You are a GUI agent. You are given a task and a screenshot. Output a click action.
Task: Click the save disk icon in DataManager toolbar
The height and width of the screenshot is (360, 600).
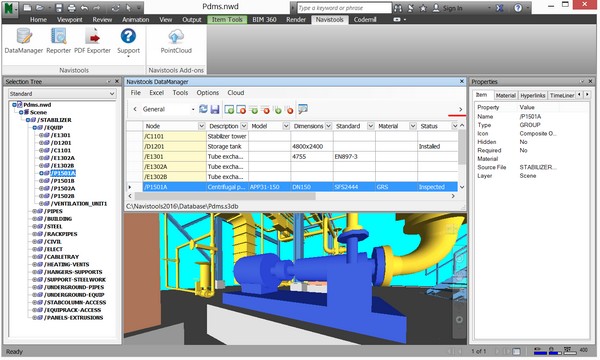(x=215, y=109)
